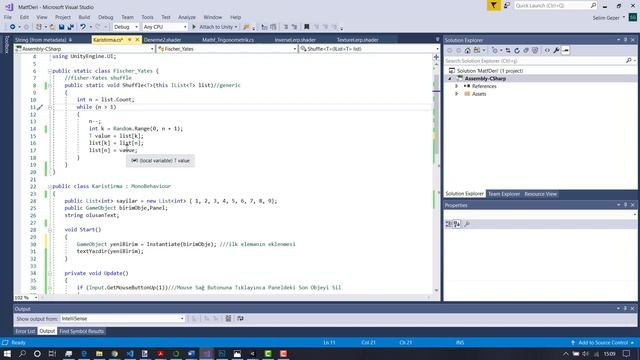Collapse the Karistirma class outline at line 22
This screenshot has width=640, height=360.
tap(50, 186)
